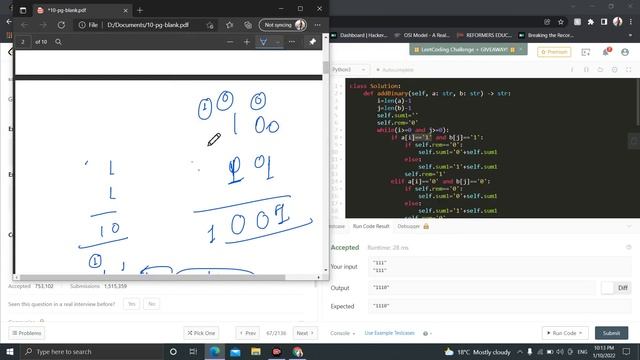Show hidden system tray icons
The height and width of the screenshot is (360, 640).
click(520, 351)
